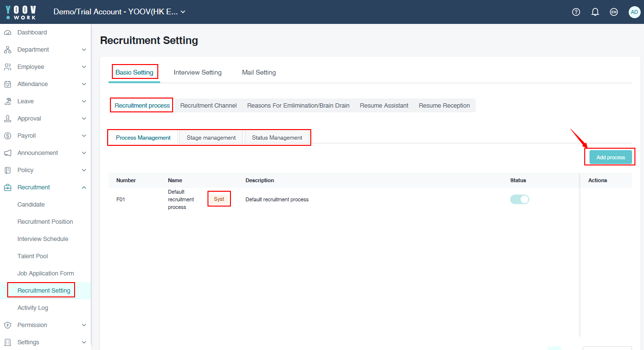Click the Announcement megaphone icon

click(8, 153)
